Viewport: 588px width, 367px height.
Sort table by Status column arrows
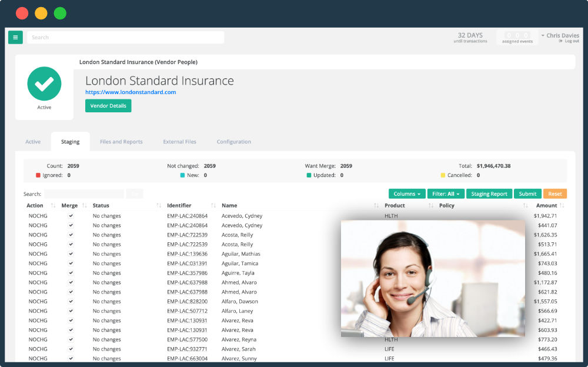coord(159,206)
